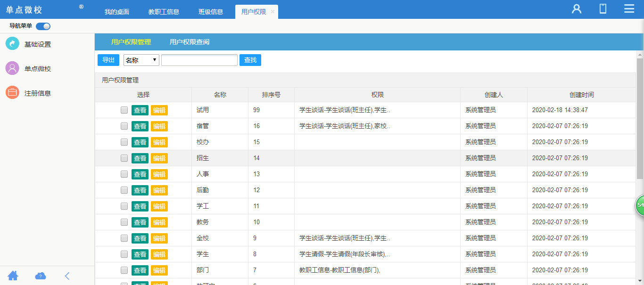Click the cloud help icon at bottom
The width and height of the screenshot is (644, 285).
(41, 276)
